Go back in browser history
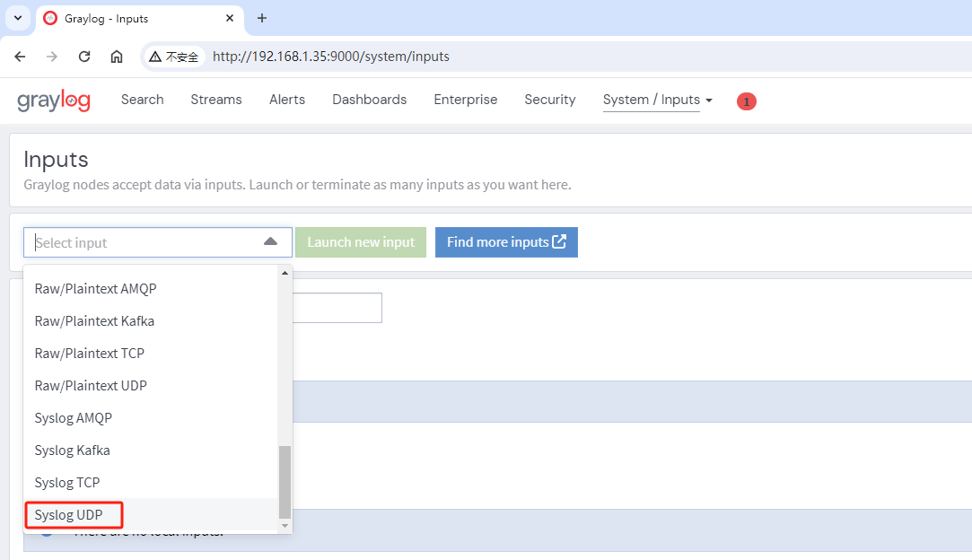The height and width of the screenshot is (560, 972). click(20, 57)
